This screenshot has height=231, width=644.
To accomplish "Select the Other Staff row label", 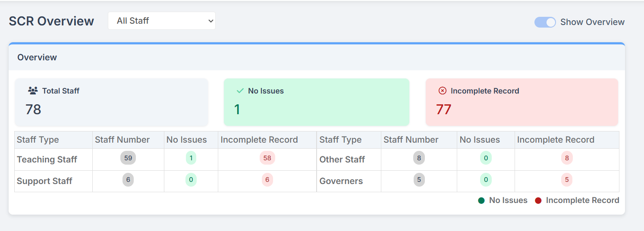I will pyautogui.click(x=342, y=159).
